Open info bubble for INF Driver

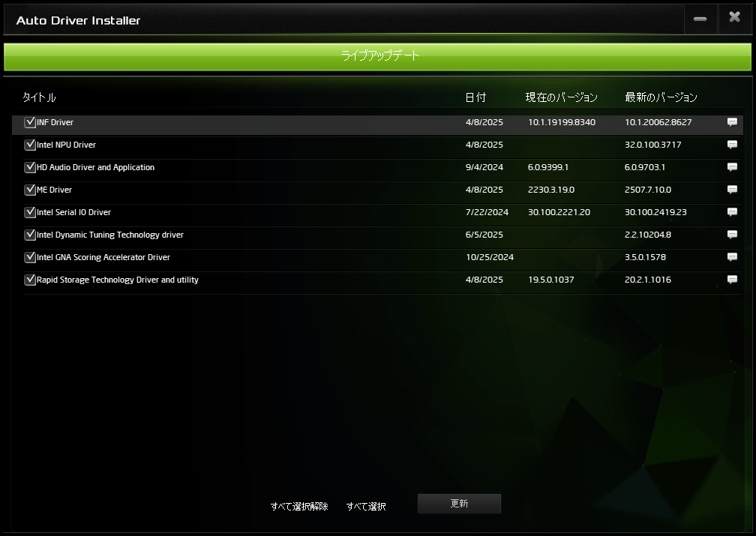(732, 122)
